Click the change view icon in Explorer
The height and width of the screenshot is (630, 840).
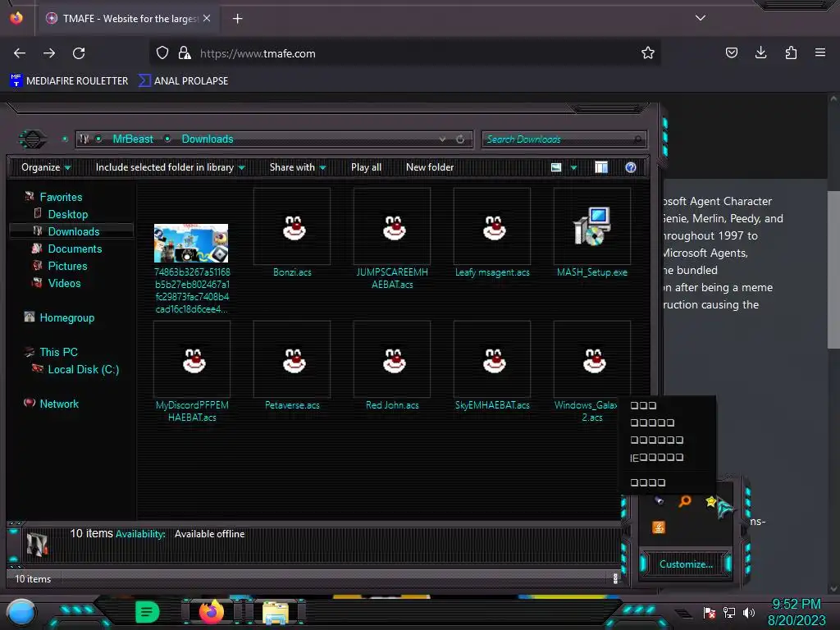(x=556, y=167)
